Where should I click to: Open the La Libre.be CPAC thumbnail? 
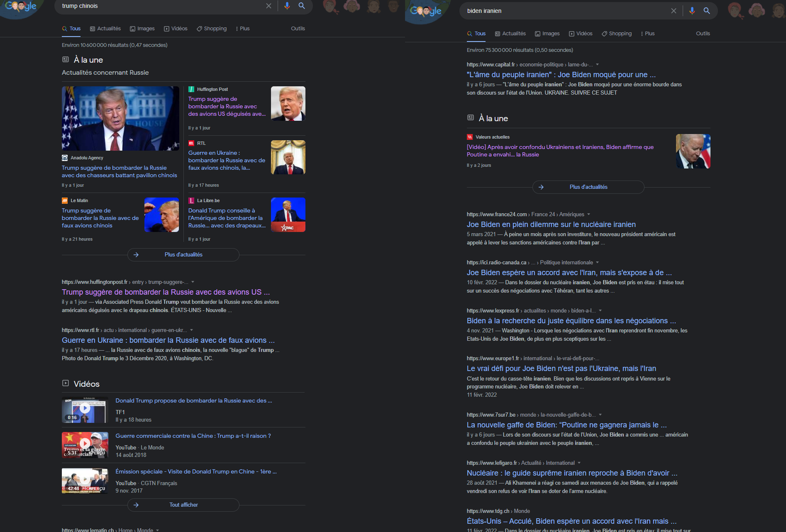[288, 215]
